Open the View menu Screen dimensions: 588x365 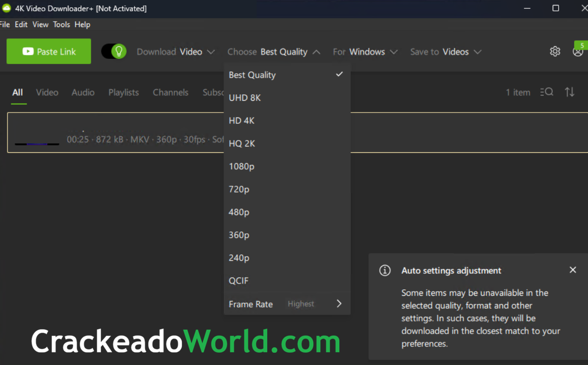tap(40, 25)
